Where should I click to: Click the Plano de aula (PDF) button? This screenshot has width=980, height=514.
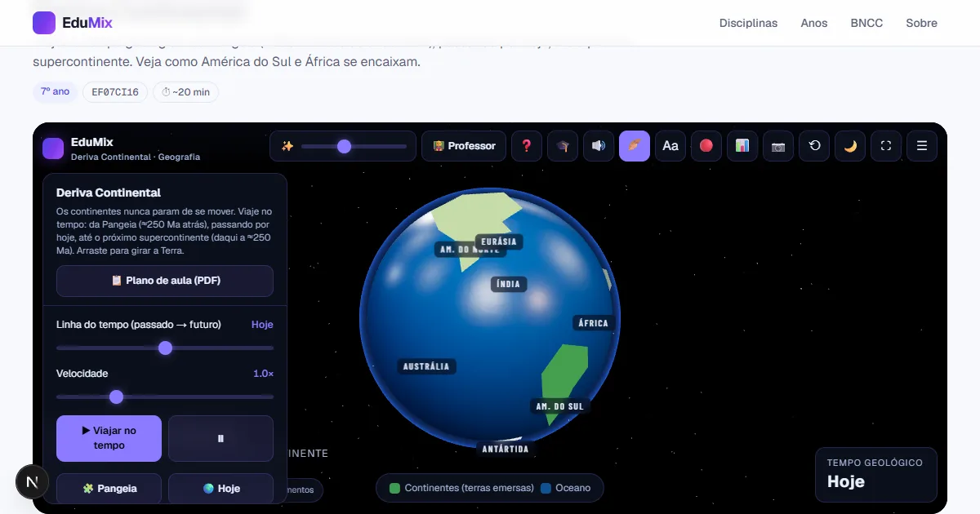pos(165,281)
